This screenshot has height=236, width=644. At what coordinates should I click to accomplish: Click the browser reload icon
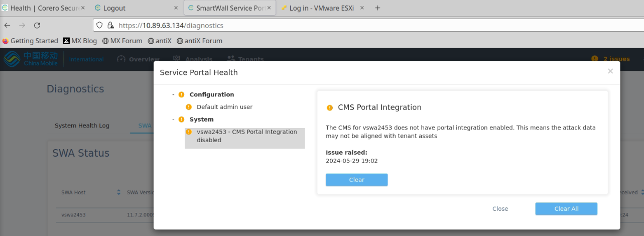tap(37, 25)
